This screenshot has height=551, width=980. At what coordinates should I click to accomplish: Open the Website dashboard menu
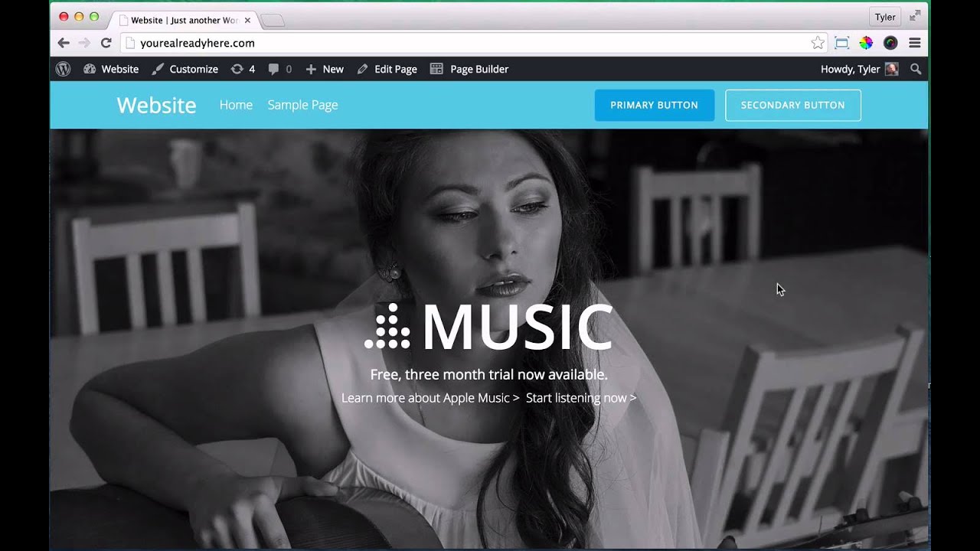click(x=111, y=69)
